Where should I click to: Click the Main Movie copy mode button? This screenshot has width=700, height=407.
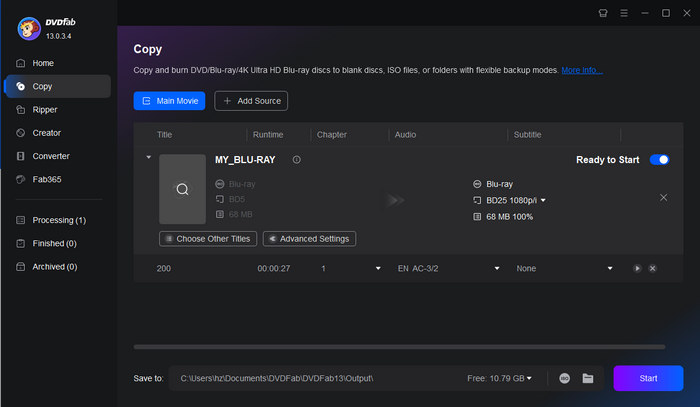pyautogui.click(x=169, y=101)
